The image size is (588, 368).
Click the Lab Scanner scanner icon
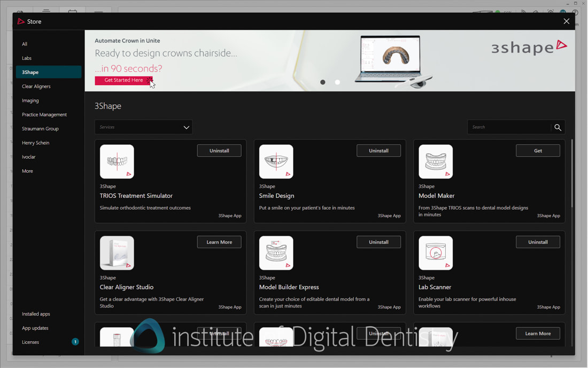pos(436,252)
